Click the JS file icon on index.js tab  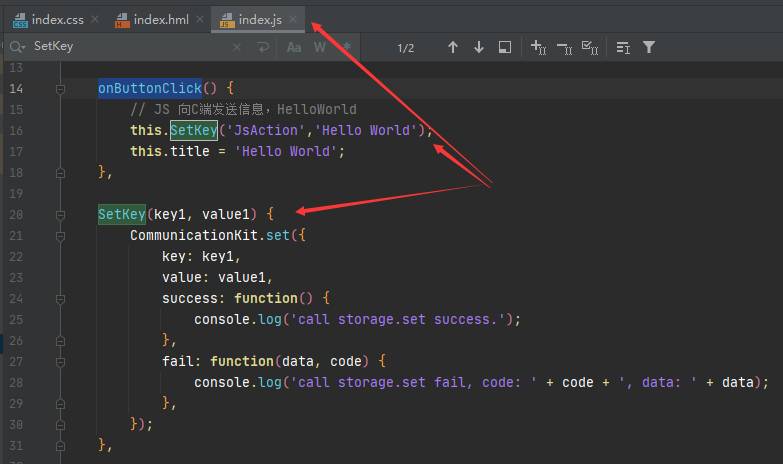[x=227, y=20]
